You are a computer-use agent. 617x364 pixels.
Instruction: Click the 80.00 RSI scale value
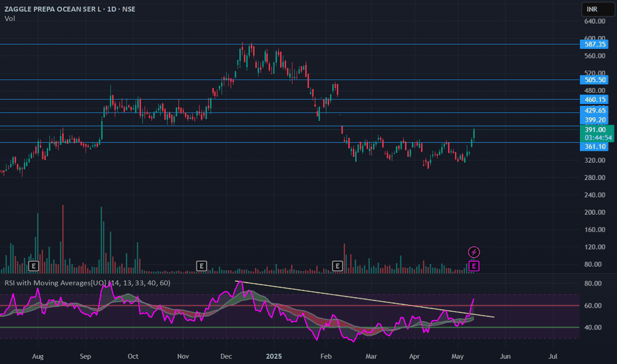[593, 283]
